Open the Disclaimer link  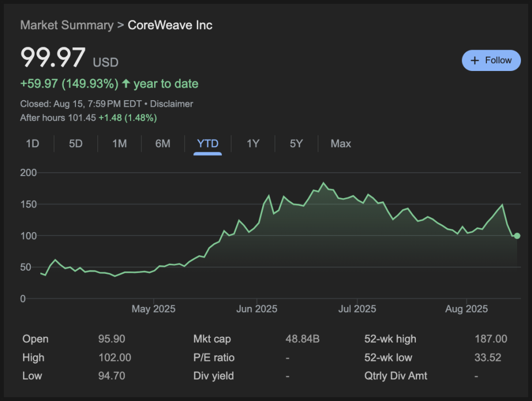click(x=171, y=104)
